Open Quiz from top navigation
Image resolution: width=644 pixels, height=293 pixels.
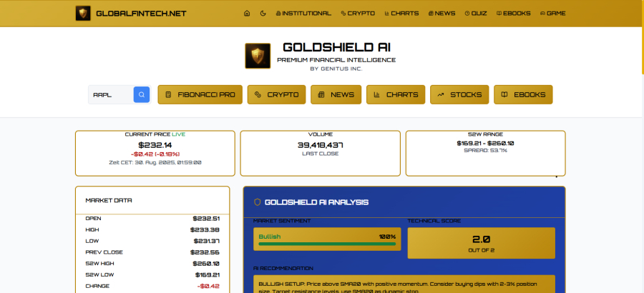point(477,13)
